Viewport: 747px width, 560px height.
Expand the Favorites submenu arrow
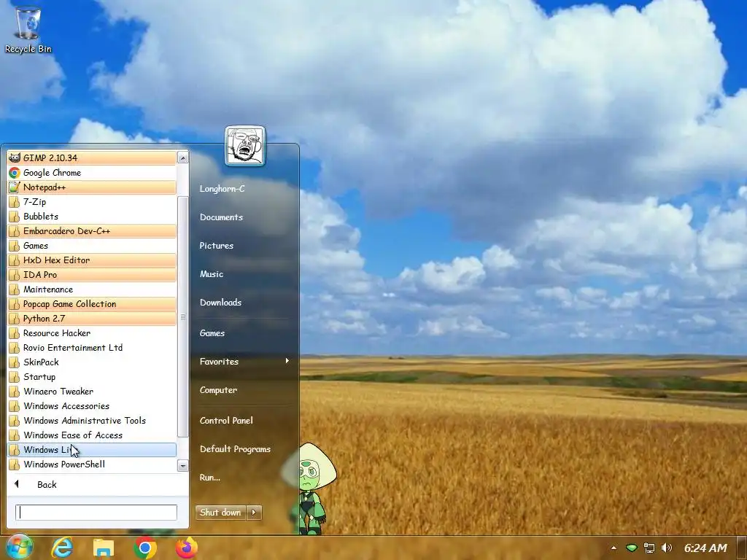point(287,361)
